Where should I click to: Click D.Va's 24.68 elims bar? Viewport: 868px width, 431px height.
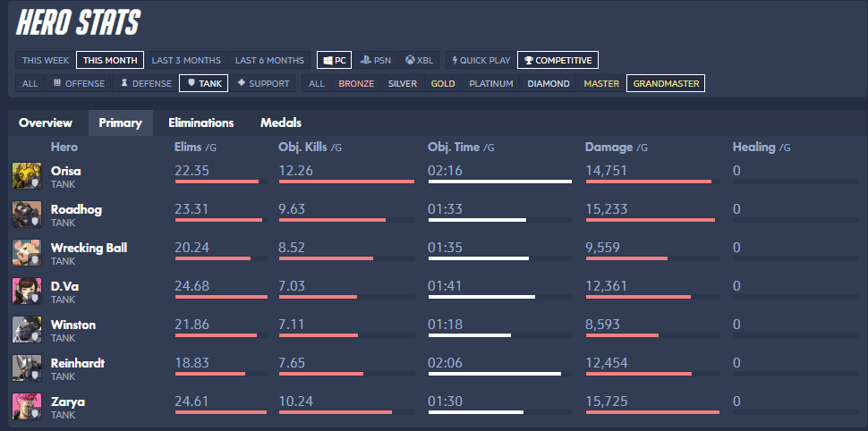pos(221,297)
